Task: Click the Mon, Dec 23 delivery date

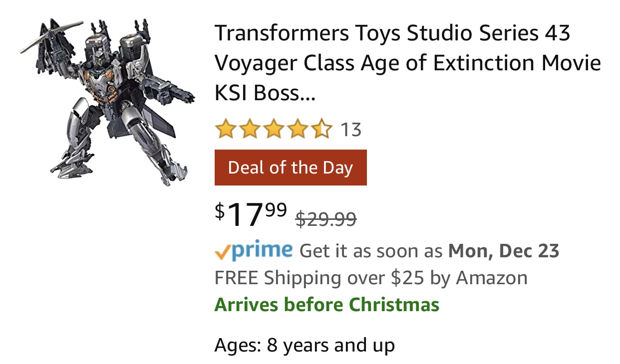Action: click(x=504, y=251)
